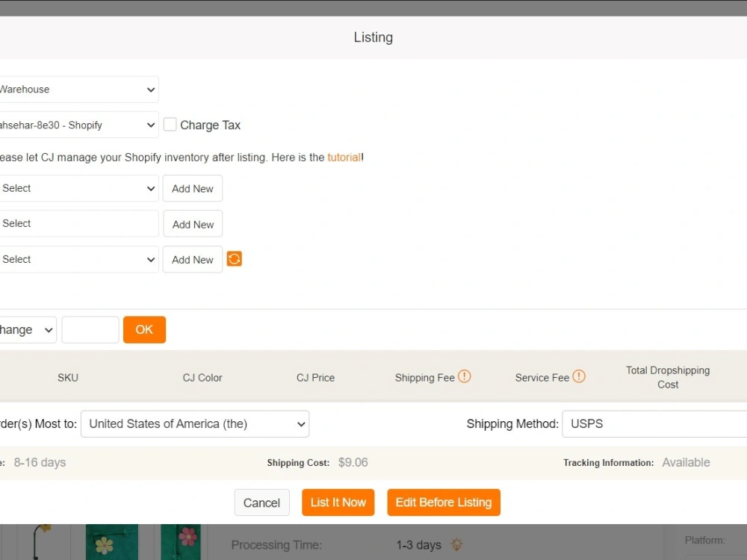
Task: Click the 1-3 days processing time text
Action: click(x=419, y=545)
